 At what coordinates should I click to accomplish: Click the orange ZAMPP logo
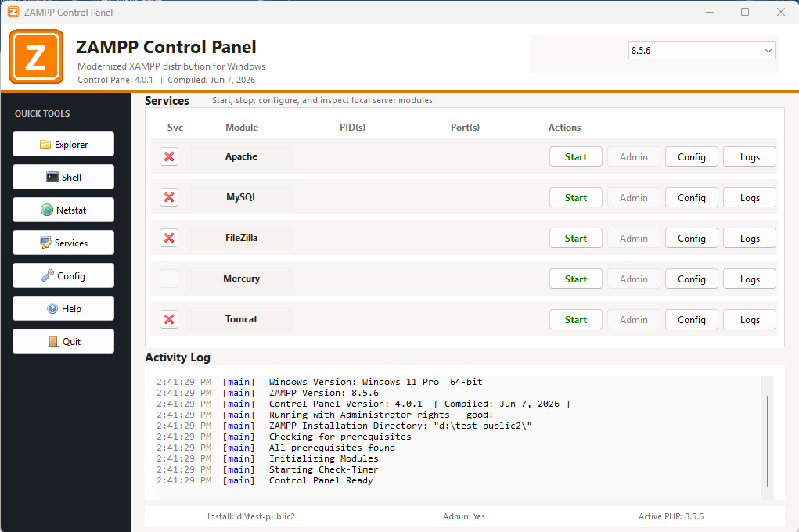pos(36,56)
